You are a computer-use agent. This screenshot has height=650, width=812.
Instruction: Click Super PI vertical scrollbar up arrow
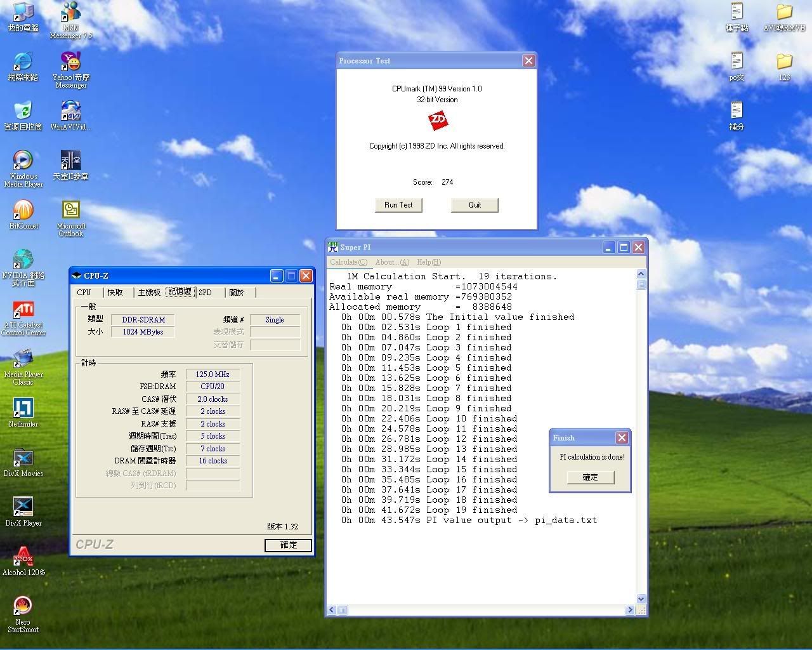tap(641, 274)
